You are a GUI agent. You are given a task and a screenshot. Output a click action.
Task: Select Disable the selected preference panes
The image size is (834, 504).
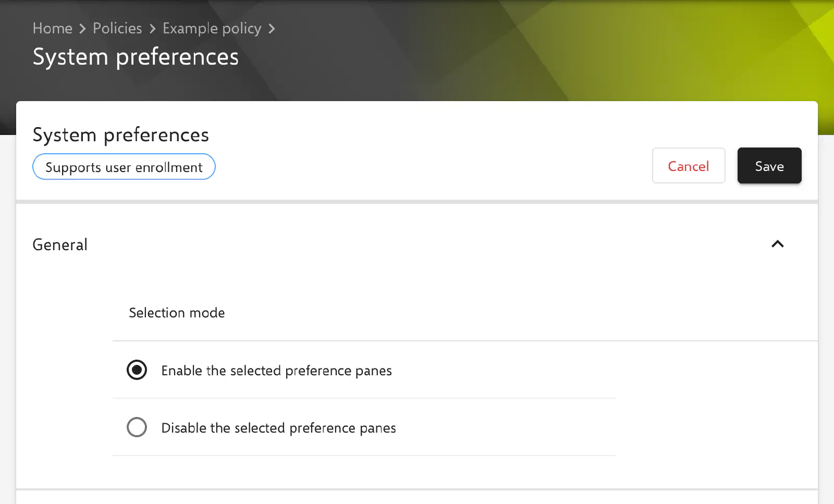(x=137, y=427)
